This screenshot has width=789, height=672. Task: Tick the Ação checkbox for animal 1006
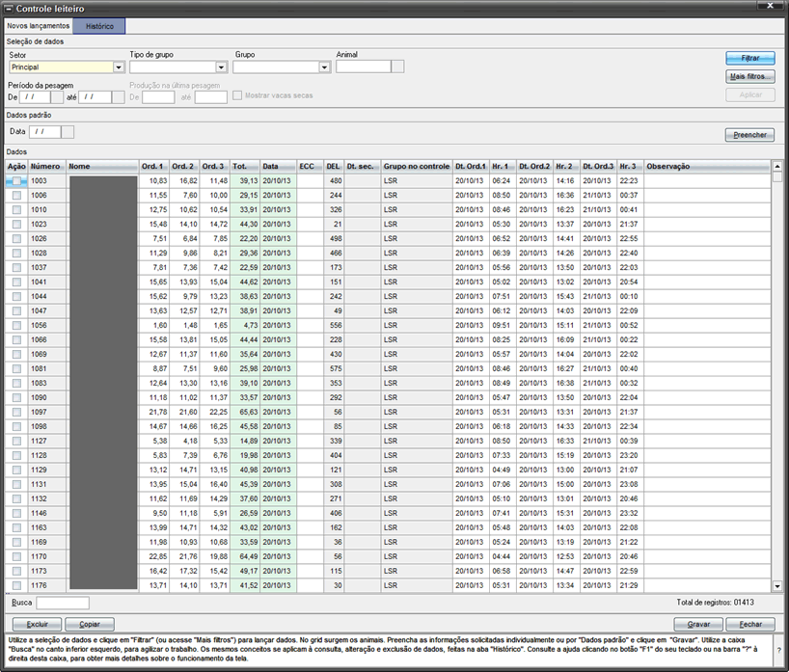(x=16, y=195)
